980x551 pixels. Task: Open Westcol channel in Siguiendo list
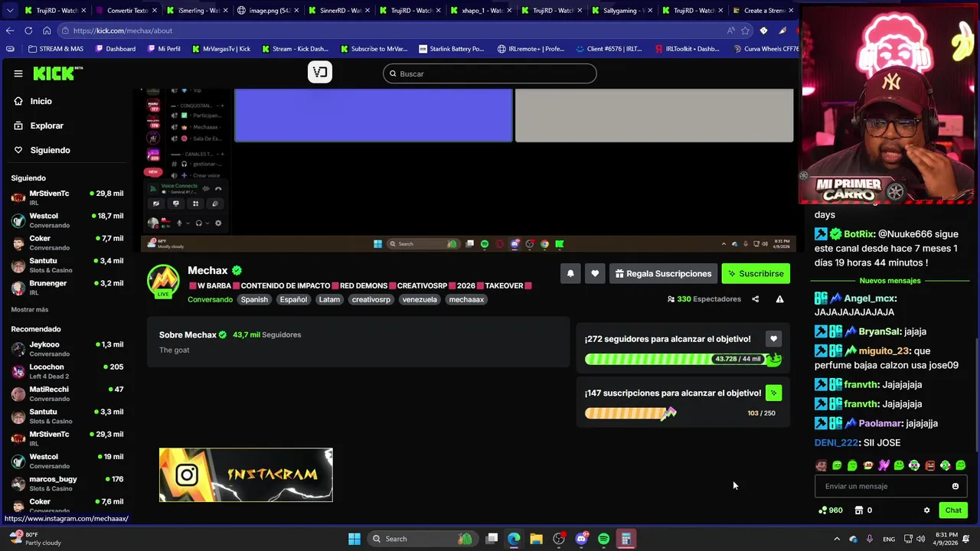tap(67, 220)
